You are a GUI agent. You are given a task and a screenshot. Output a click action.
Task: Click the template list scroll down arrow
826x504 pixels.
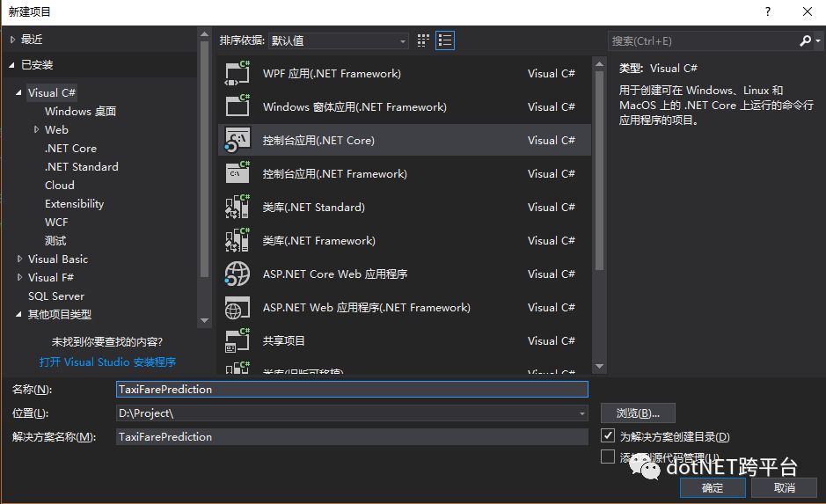click(x=599, y=366)
